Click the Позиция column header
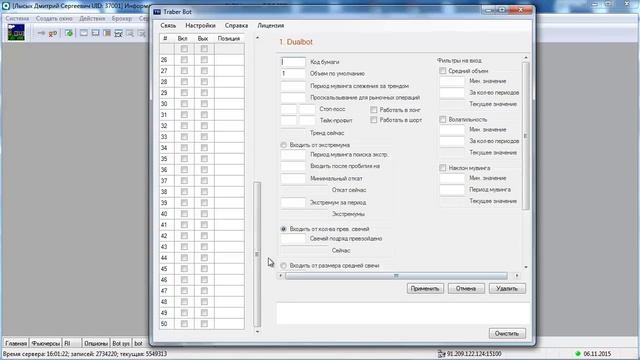The image size is (640, 360). coord(229,38)
